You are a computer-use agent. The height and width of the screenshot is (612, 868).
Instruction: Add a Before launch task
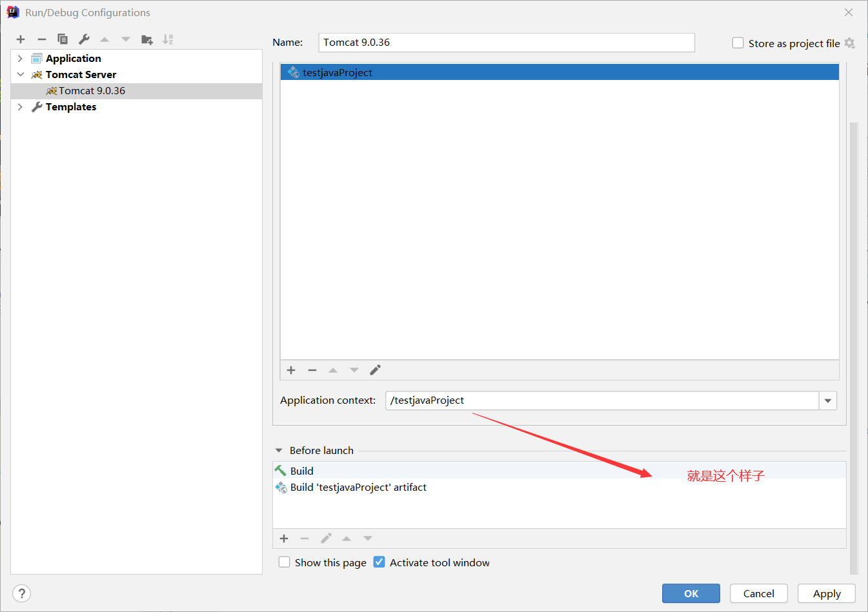[x=284, y=538]
